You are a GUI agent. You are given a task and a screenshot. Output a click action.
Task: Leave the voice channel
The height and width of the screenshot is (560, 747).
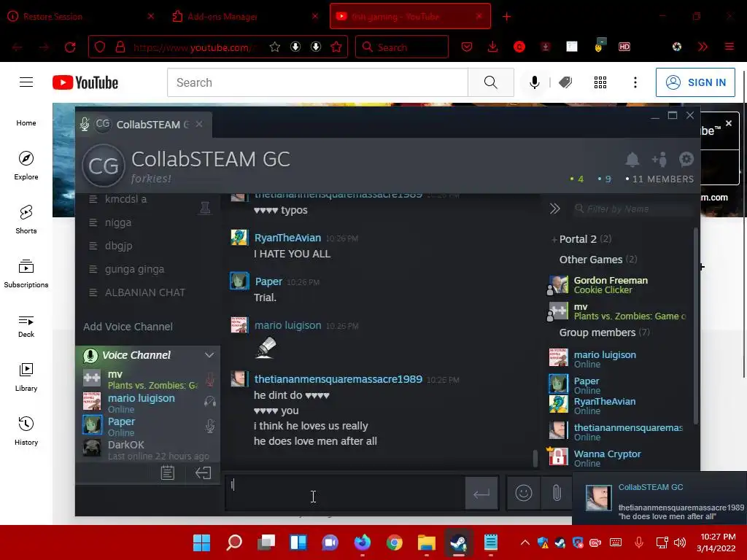(204, 472)
